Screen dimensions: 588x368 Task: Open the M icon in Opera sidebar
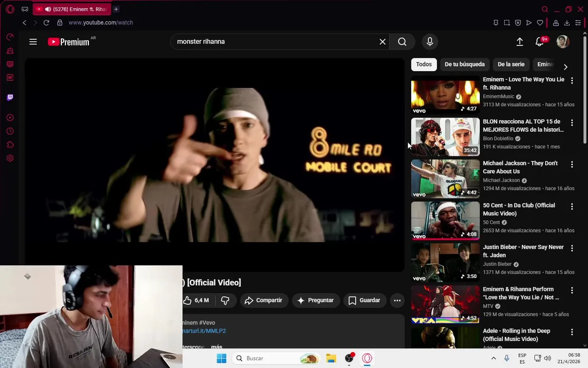click(10, 78)
